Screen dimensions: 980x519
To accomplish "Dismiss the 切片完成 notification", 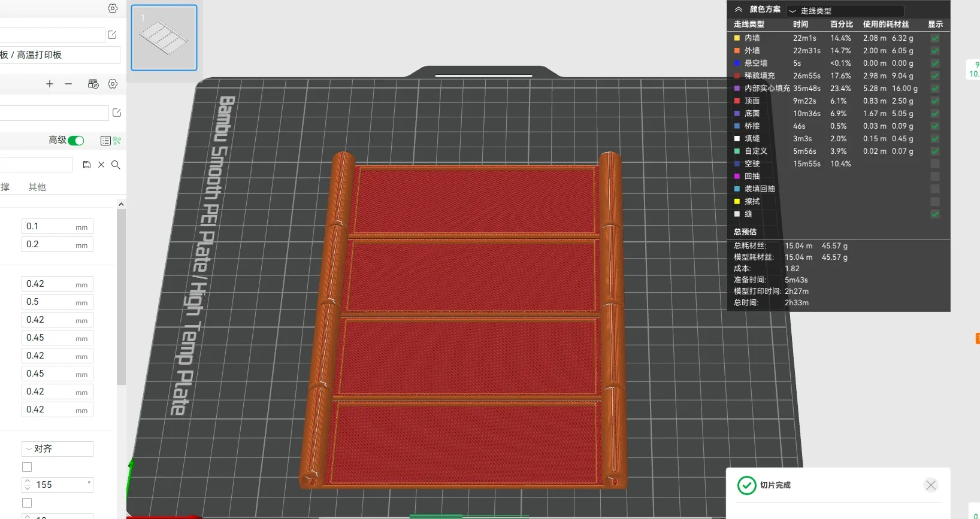I will pyautogui.click(x=931, y=485).
